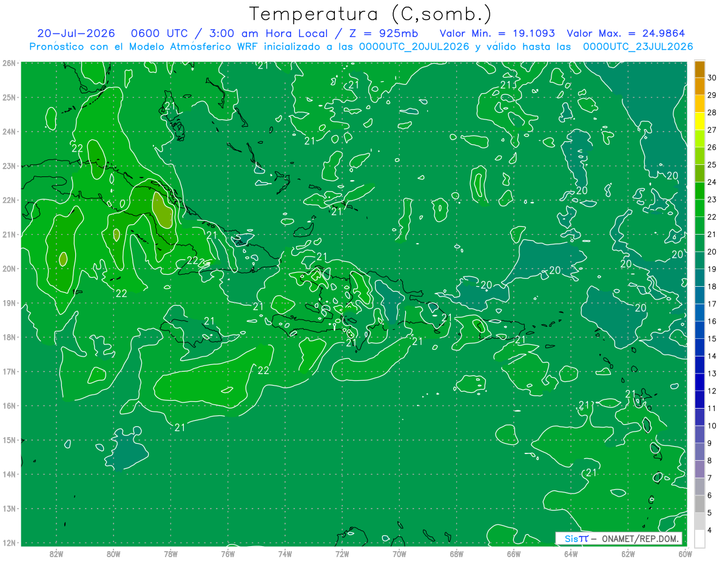Click the '25N' latitude axis label
728x562 pixels.
(x=9, y=97)
